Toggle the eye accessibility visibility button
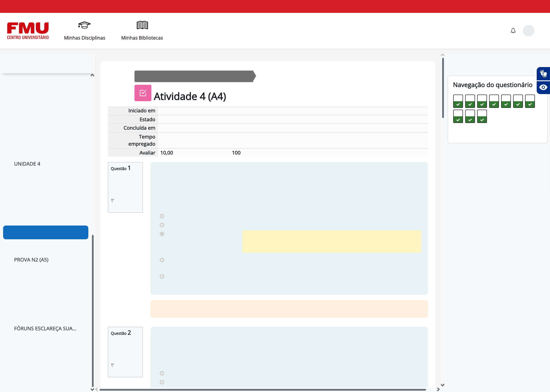Screen dimensions: 550x392 click(x=543, y=87)
